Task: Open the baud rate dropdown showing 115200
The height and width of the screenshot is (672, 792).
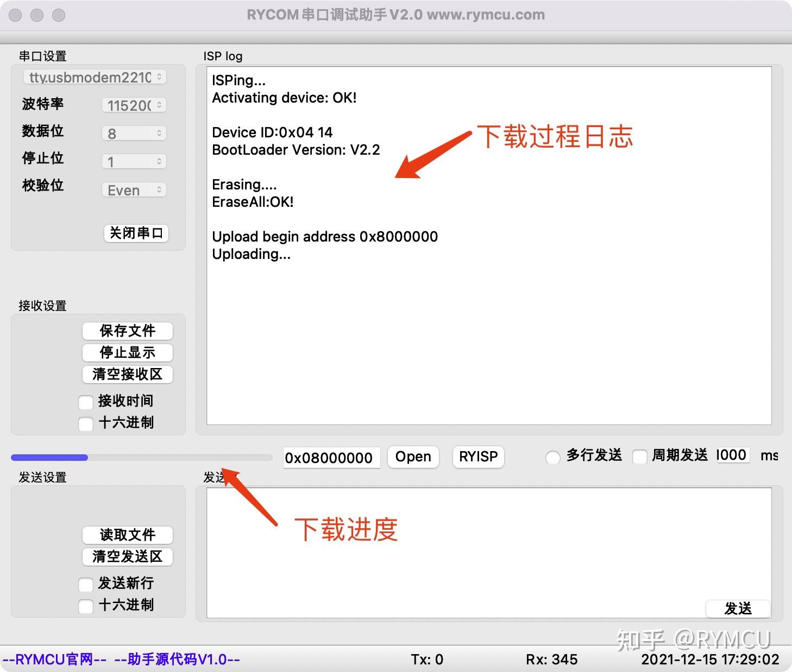Action: [x=134, y=105]
